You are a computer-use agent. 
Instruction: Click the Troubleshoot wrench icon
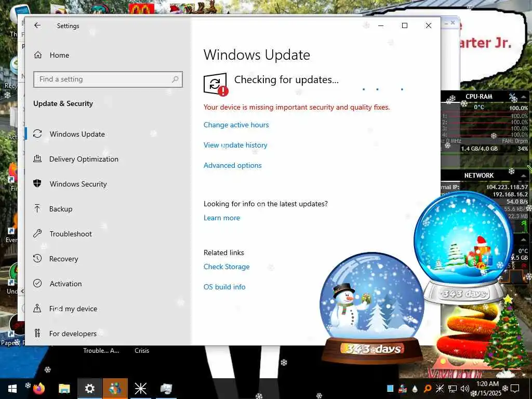point(37,233)
